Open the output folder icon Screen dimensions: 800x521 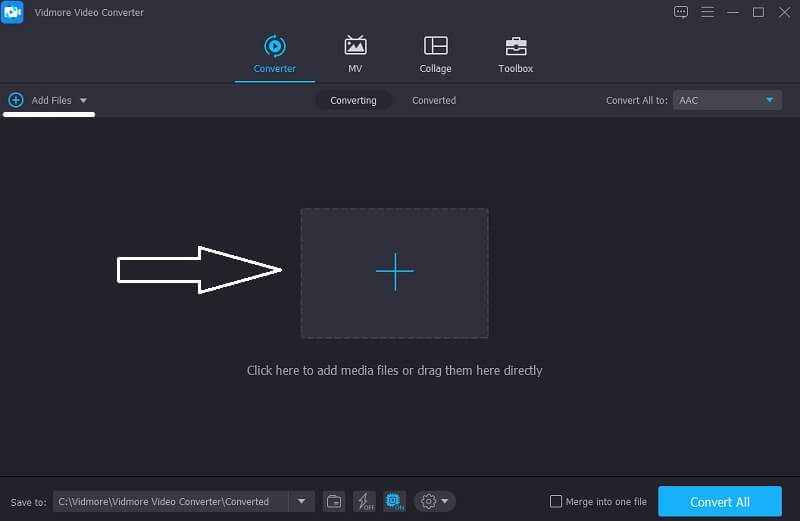(x=335, y=501)
